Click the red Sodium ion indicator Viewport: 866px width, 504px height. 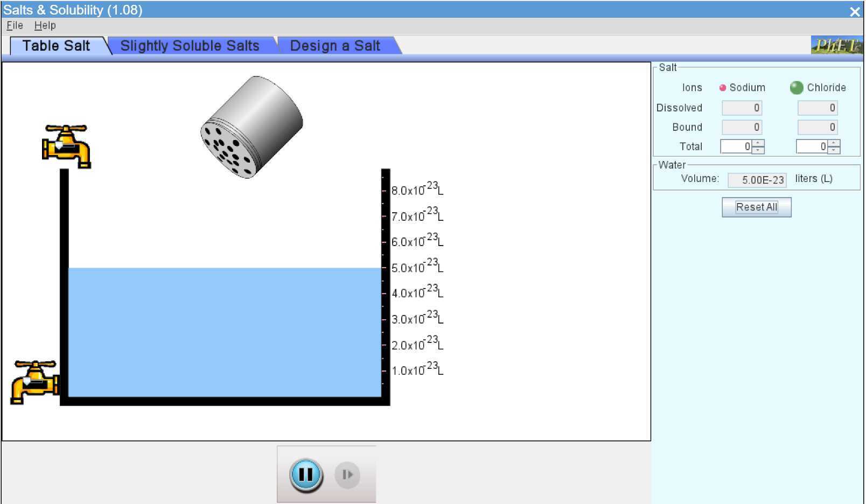pyautogui.click(x=722, y=87)
